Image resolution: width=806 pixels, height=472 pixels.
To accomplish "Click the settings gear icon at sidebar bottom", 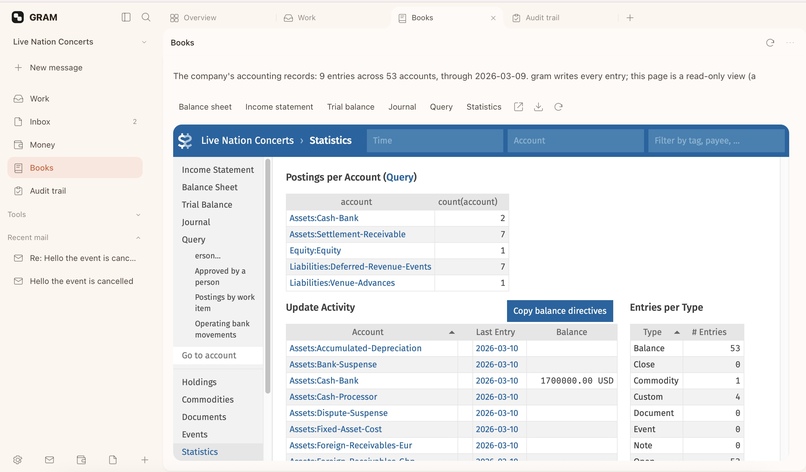I will 17,460.
